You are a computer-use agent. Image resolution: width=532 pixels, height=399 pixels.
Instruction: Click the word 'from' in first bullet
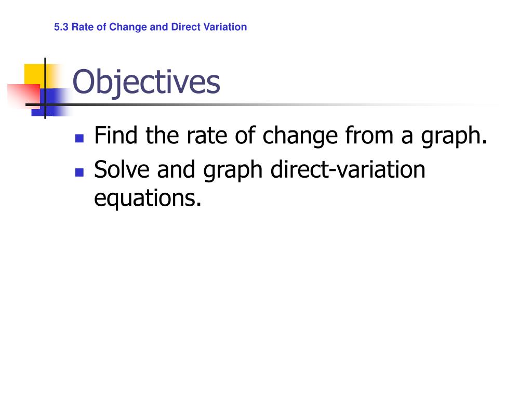[369, 136]
